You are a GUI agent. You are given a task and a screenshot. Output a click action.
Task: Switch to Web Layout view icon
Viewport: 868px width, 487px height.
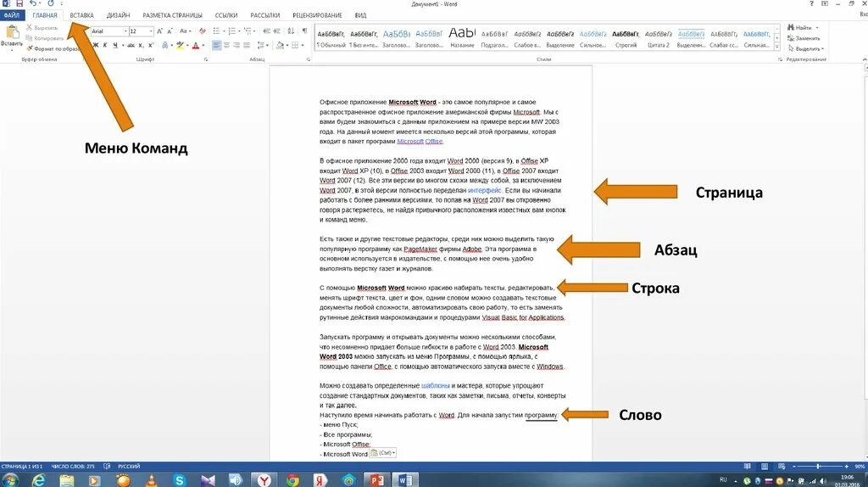[782, 467]
